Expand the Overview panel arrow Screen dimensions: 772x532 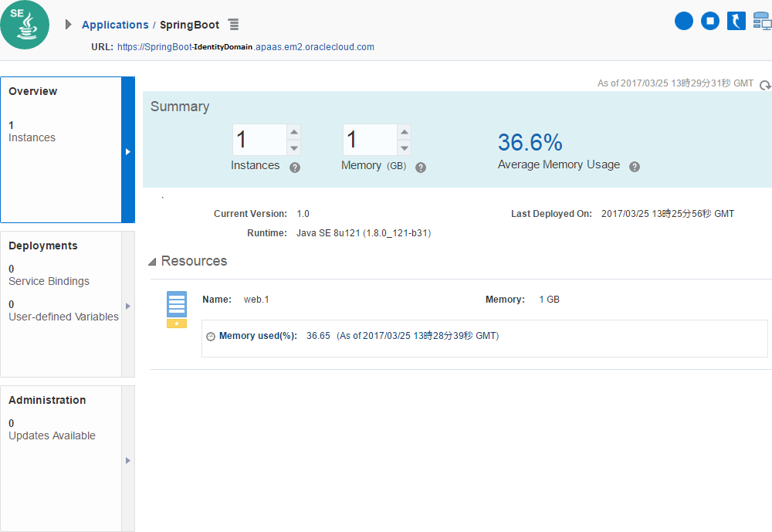click(128, 151)
